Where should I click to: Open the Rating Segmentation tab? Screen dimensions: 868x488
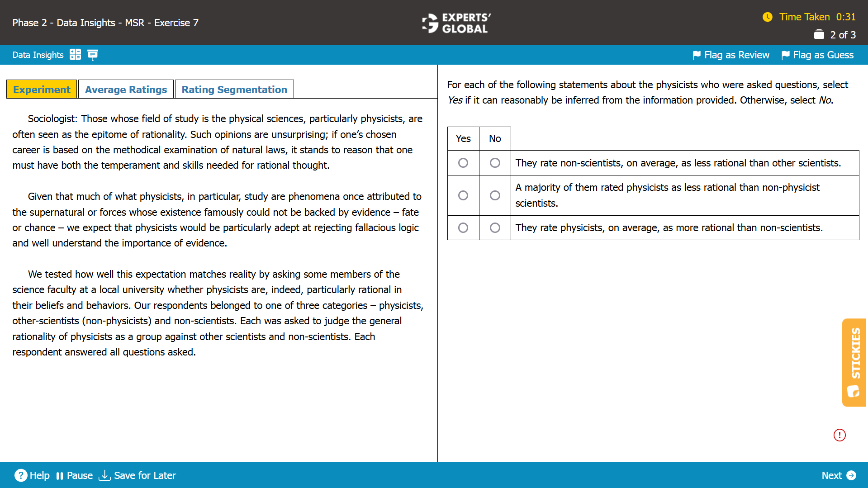234,89
